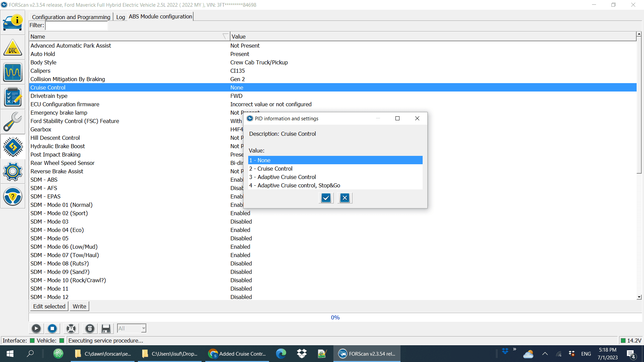Image resolution: width=644 pixels, height=362 pixels.
Task: Click the ENG language indicator
Action: [x=586, y=354]
